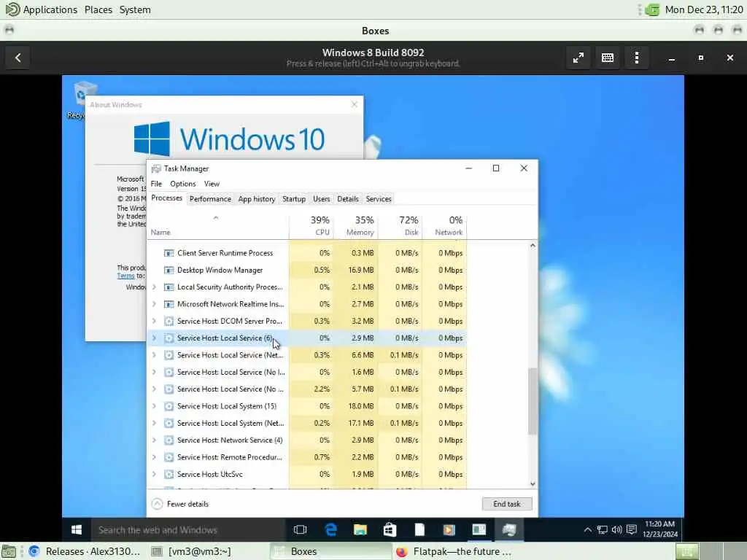Open the Action Center notification icon
The width and height of the screenshot is (747, 560).
click(x=632, y=529)
